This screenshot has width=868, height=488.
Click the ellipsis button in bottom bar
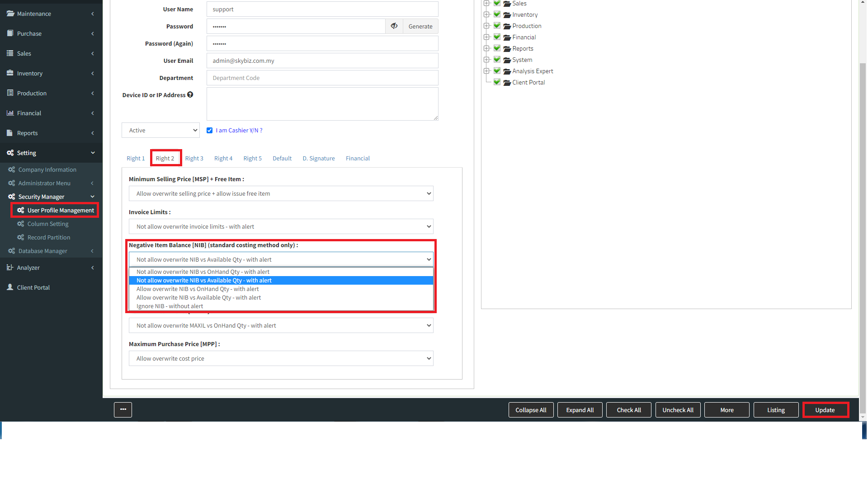(x=123, y=410)
